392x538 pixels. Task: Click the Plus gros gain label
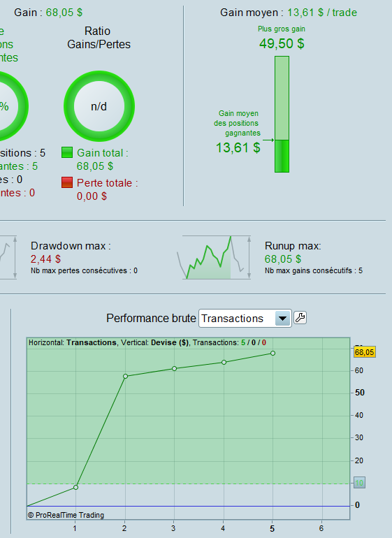pyautogui.click(x=282, y=29)
